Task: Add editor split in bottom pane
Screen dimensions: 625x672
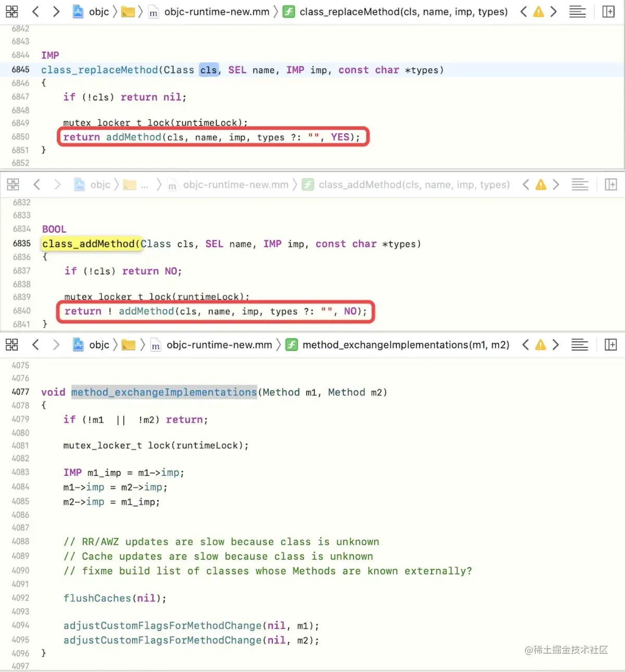Action: [x=610, y=345]
